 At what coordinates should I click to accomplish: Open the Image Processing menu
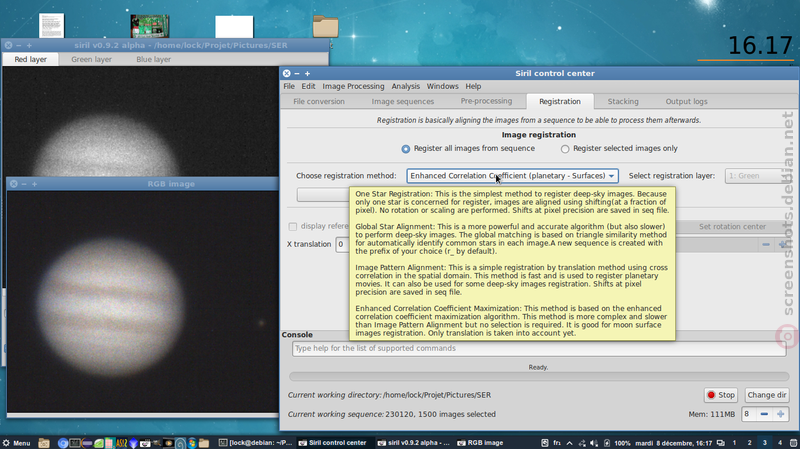coord(353,86)
